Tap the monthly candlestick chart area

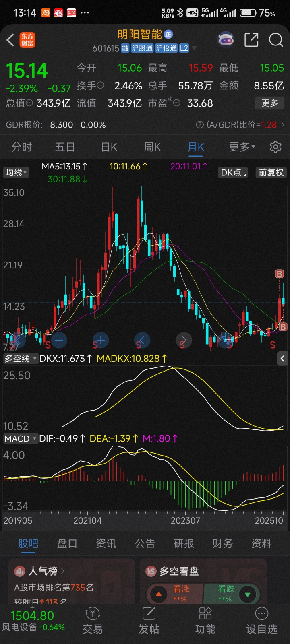coord(145,268)
